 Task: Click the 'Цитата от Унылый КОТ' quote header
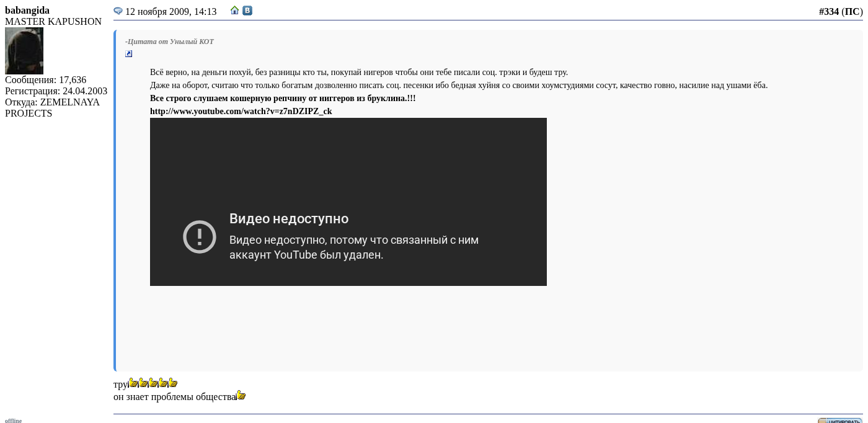click(x=170, y=42)
